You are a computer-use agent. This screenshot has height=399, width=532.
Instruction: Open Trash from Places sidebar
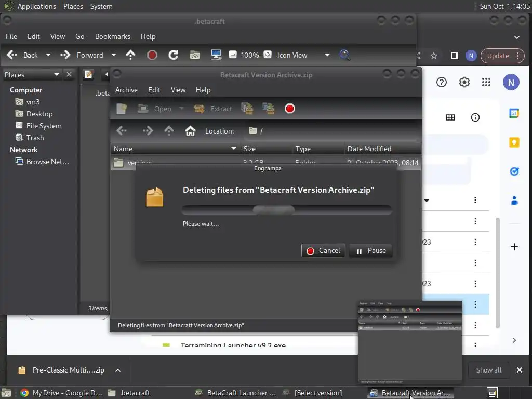tap(35, 138)
